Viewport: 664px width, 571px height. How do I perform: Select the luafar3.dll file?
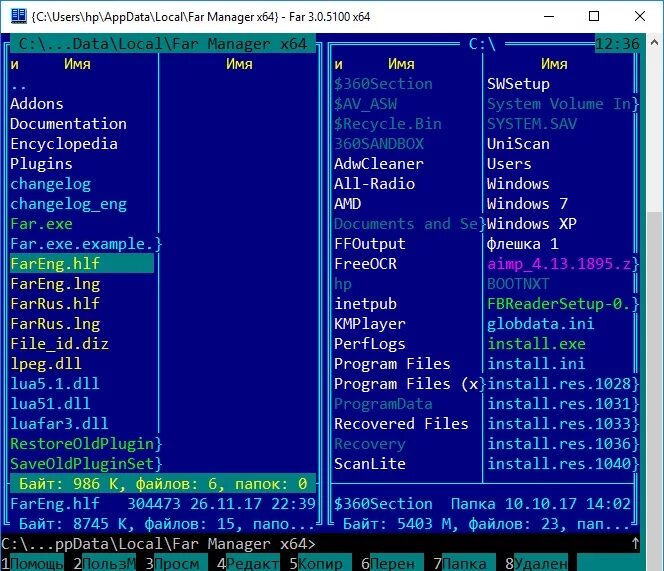(x=59, y=424)
